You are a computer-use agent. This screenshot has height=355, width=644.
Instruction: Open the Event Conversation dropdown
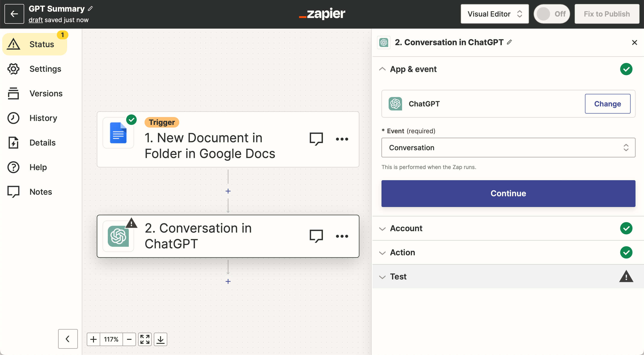[x=508, y=148]
